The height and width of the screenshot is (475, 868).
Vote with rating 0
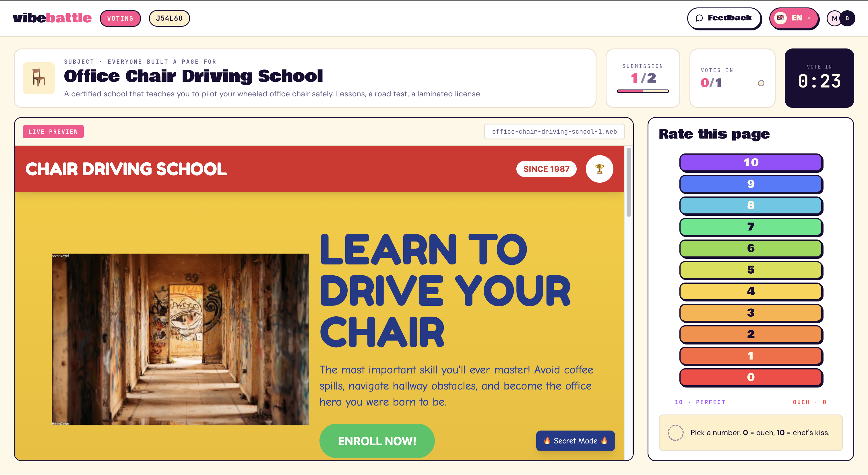(x=751, y=377)
